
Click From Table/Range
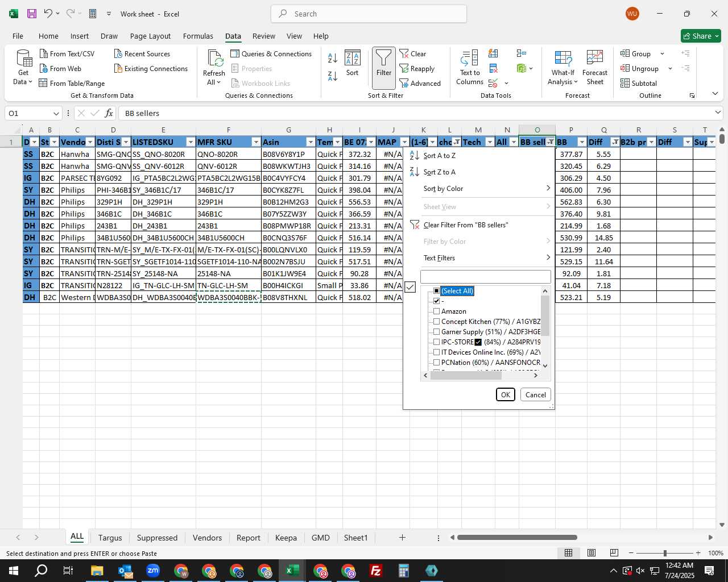click(x=72, y=83)
